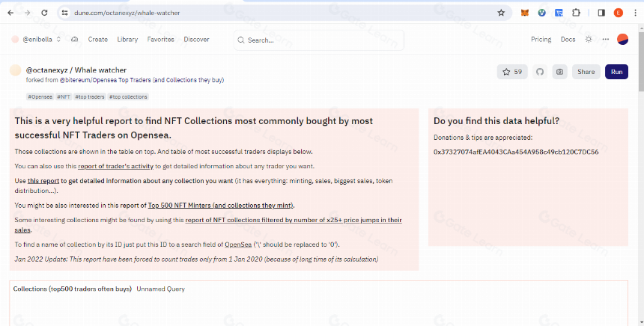Open the Discover page
Image resolution: width=644 pixels, height=326 pixels.
pyautogui.click(x=196, y=40)
